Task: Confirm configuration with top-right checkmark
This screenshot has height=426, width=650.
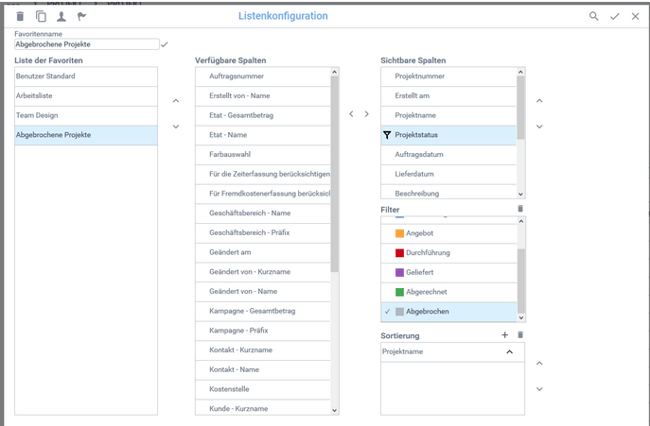Action: click(615, 16)
